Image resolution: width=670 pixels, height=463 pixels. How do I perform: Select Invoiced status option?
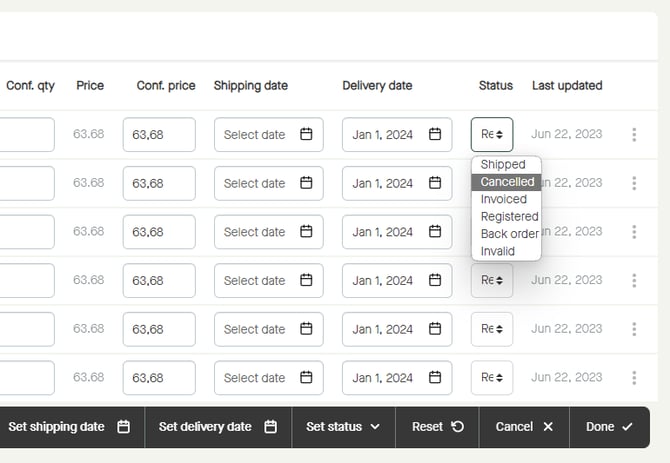[503, 199]
